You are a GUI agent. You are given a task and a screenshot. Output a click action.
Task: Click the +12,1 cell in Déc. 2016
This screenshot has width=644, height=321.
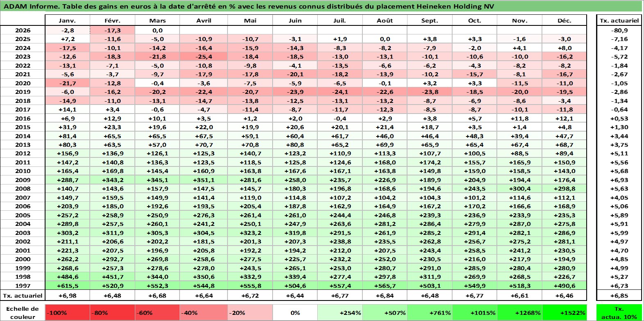(x=564, y=118)
